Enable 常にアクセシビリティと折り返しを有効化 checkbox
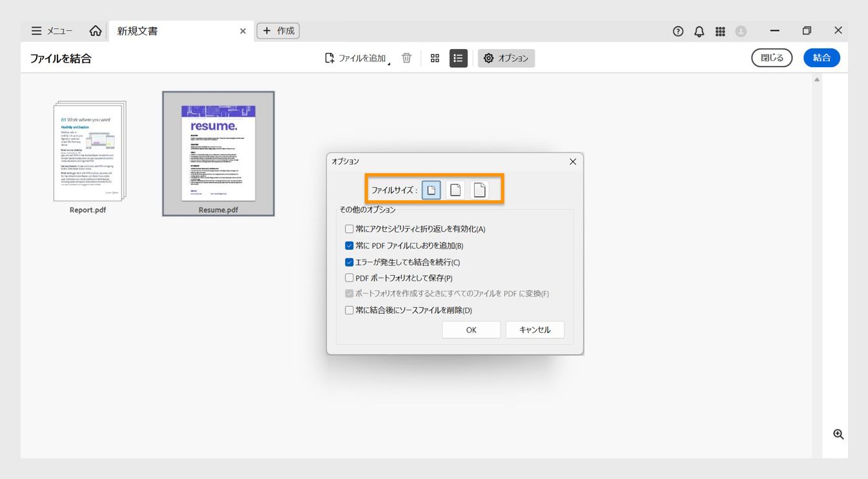Image resolution: width=868 pixels, height=479 pixels. click(x=349, y=229)
